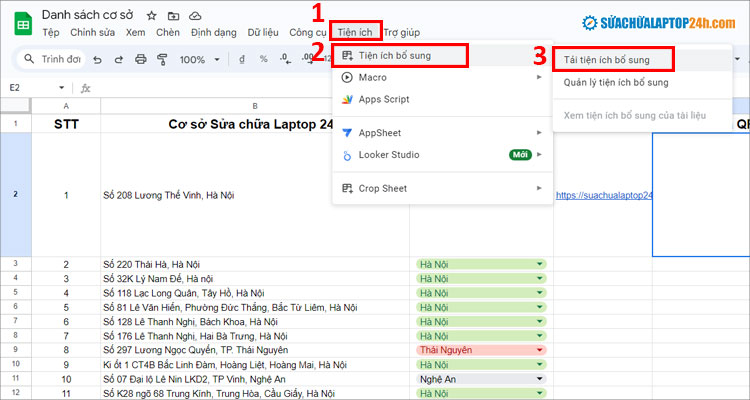Select column B header
Screen dimensions: 750x400
point(255,106)
